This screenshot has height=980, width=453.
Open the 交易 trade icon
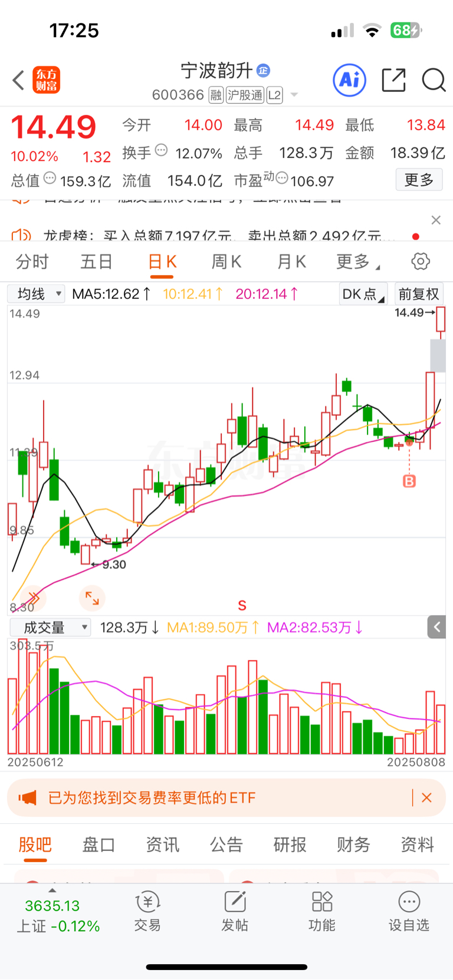point(147,911)
